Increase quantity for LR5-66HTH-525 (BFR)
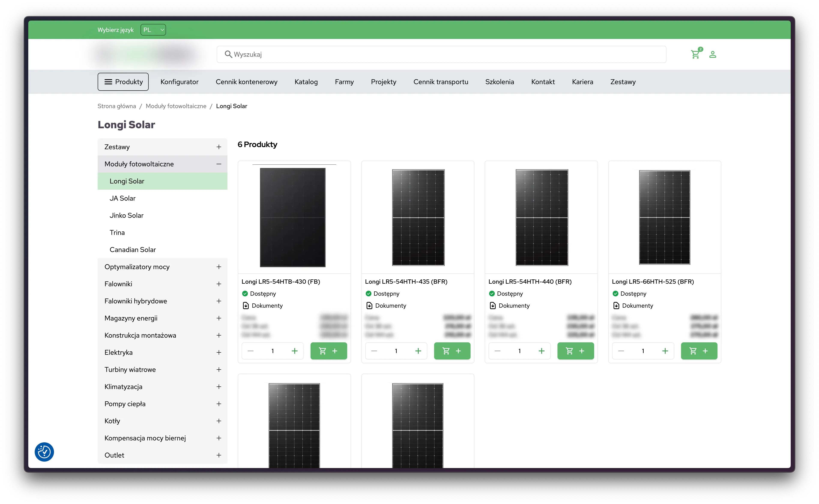819x504 pixels. pyautogui.click(x=665, y=351)
